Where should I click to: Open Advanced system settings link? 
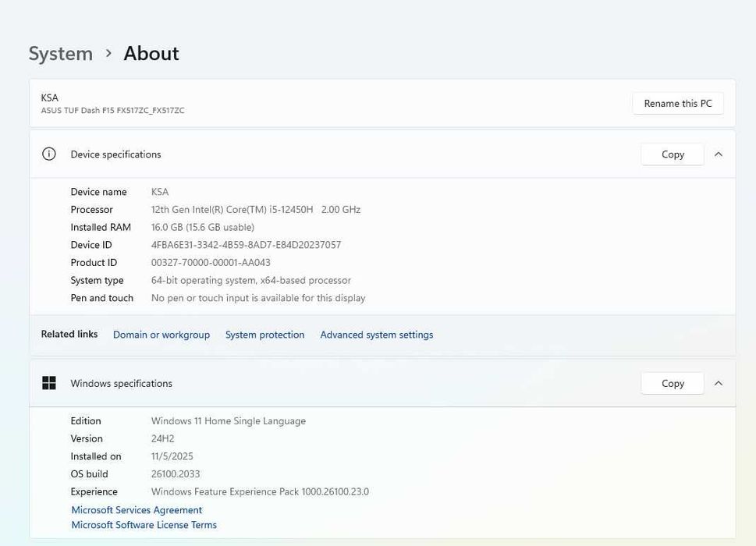coord(377,335)
